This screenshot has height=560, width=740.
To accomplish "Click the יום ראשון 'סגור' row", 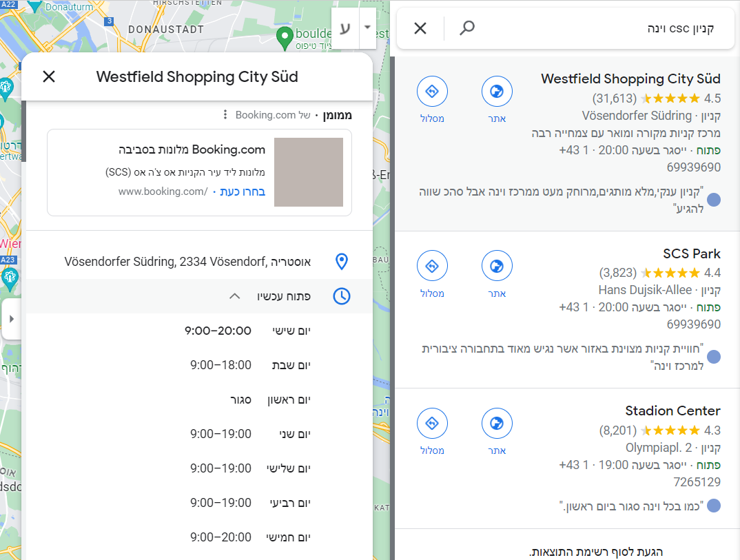I will (x=270, y=400).
